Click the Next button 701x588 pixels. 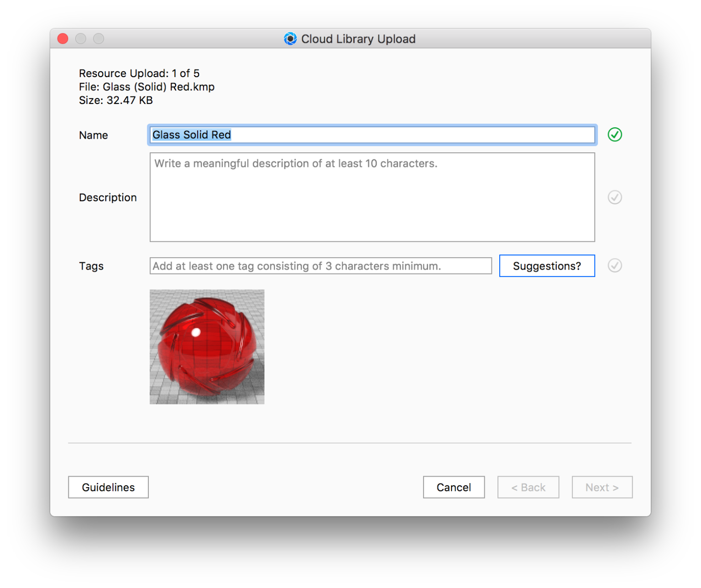click(602, 487)
